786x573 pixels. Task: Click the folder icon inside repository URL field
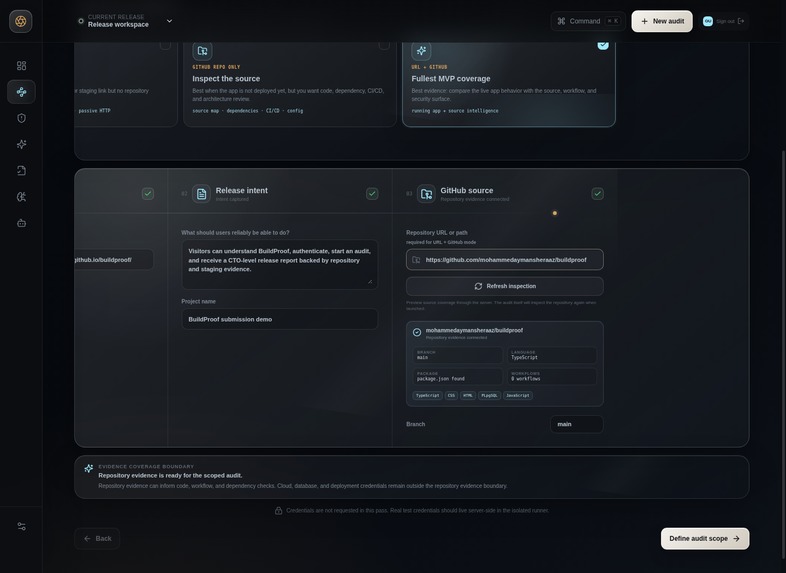[416, 260]
